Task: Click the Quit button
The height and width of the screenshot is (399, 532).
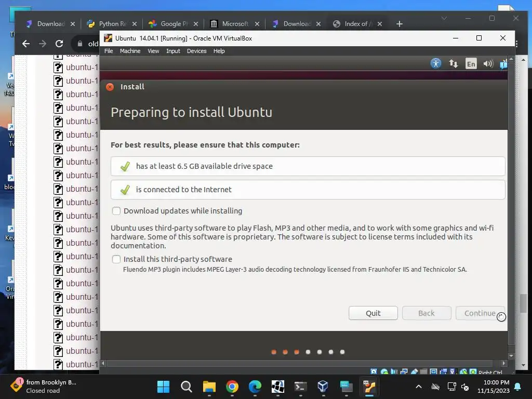Action: coord(373,313)
